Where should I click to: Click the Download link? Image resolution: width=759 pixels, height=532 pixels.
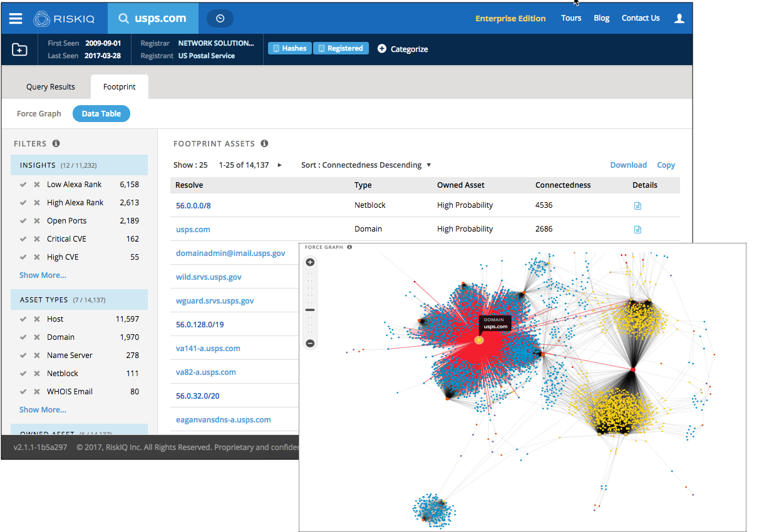pos(628,165)
